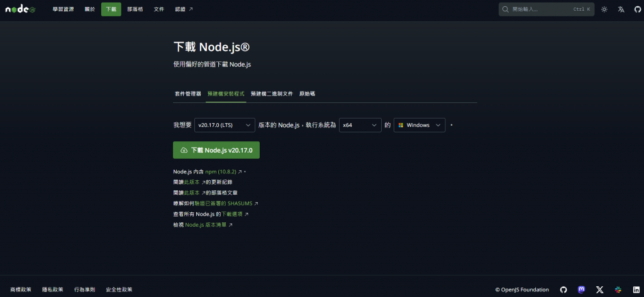Open the 認證 external nav link
Image resolution: width=644 pixels, height=297 pixels.
pyautogui.click(x=184, y=9)
